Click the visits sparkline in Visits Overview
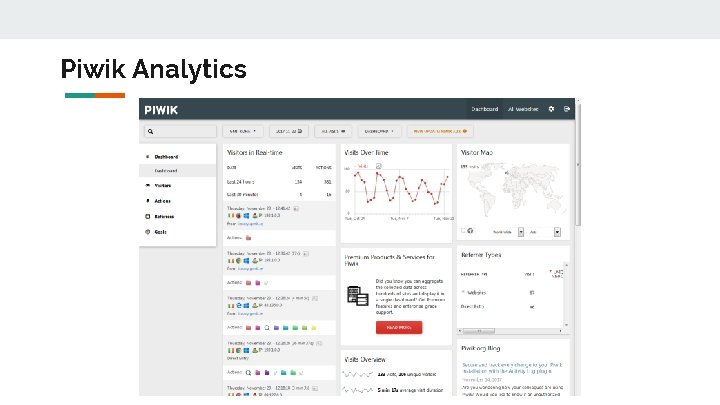Image resolution: width=720 pixels, height=405 pixels. [358, 375]
